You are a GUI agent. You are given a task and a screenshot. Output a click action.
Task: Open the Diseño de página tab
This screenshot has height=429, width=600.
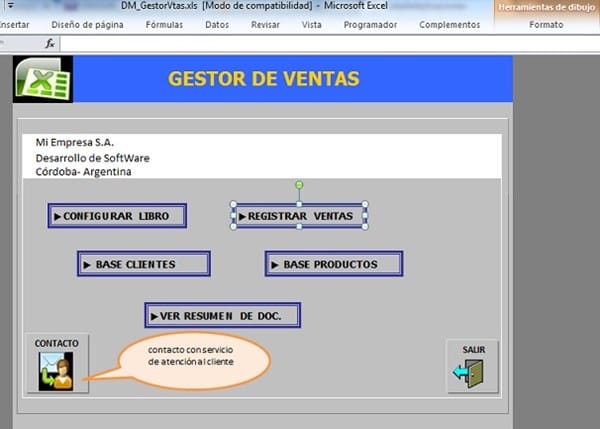pos(87,24)
